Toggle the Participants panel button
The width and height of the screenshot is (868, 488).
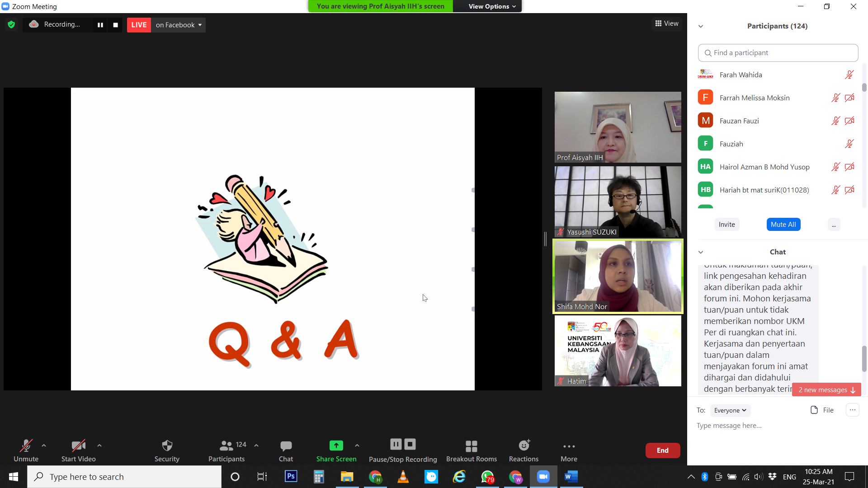(226, 446)
